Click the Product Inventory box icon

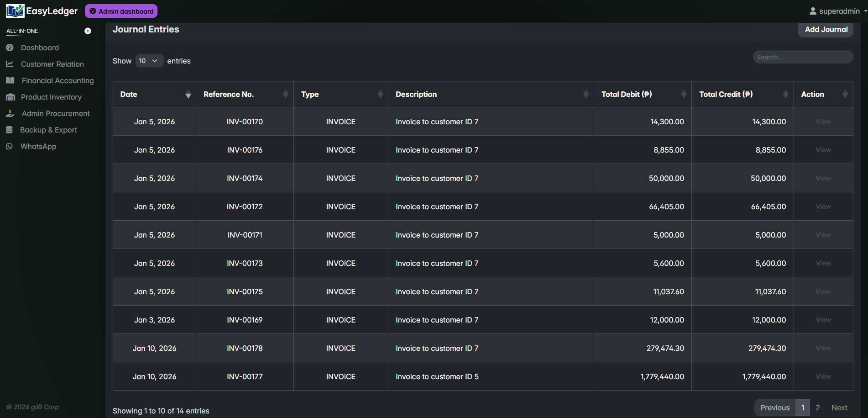coord(10,97)
